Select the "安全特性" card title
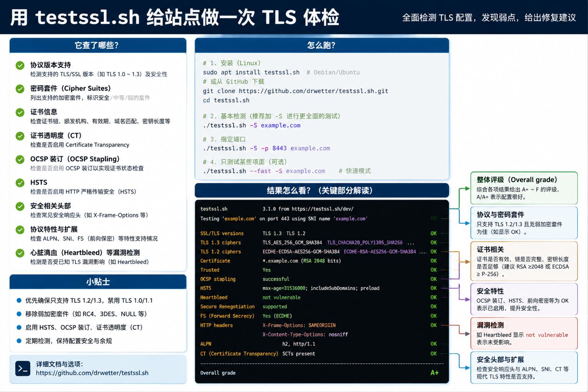588x392 pixels. [490, 291]
